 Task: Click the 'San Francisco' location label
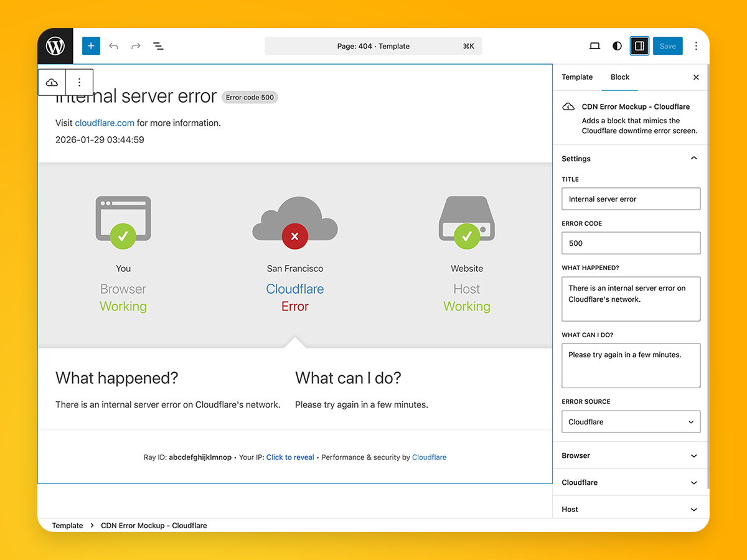[x=295, y=269]
